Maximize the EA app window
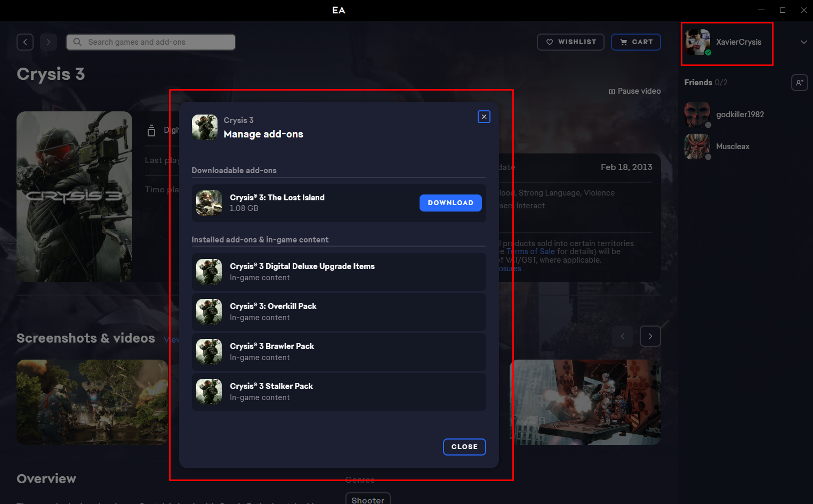This screenshot has width=813, height=504. coord(783,10)
